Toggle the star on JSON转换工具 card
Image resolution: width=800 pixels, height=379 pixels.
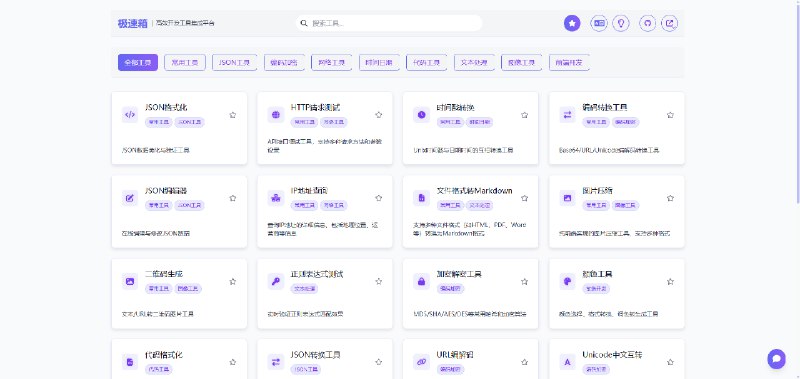[x=379, y=362]
